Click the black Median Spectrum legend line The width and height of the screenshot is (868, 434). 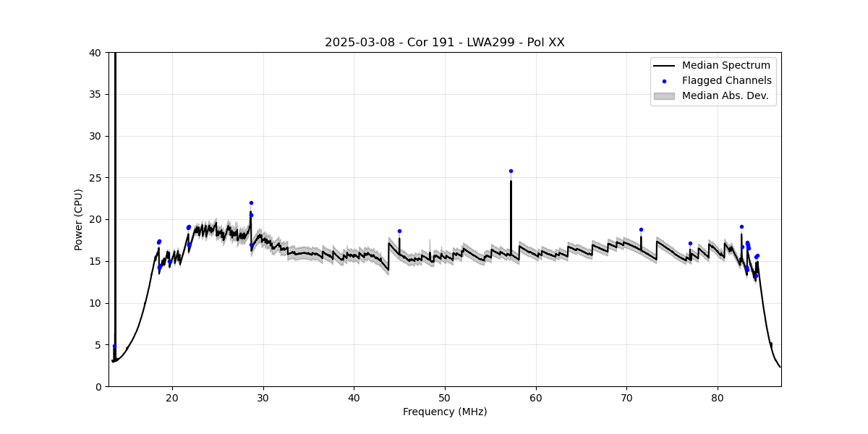pyautogui.click(x=664, y=66)
